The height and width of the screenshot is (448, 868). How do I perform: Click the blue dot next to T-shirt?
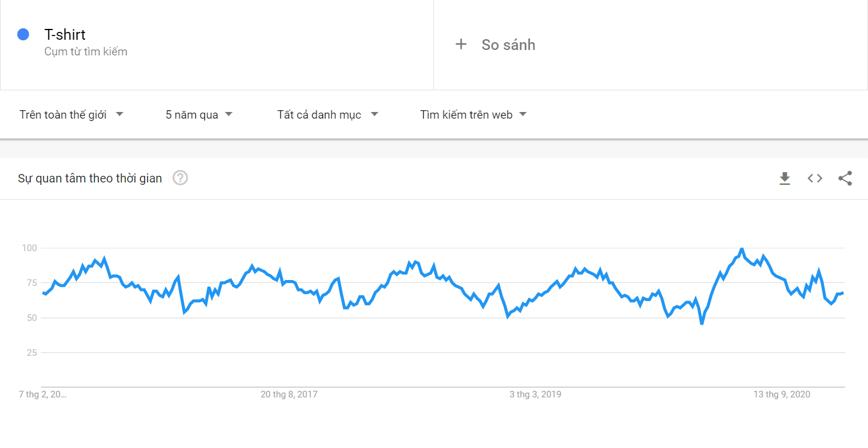pyautogui.click(x=24, y=34)
